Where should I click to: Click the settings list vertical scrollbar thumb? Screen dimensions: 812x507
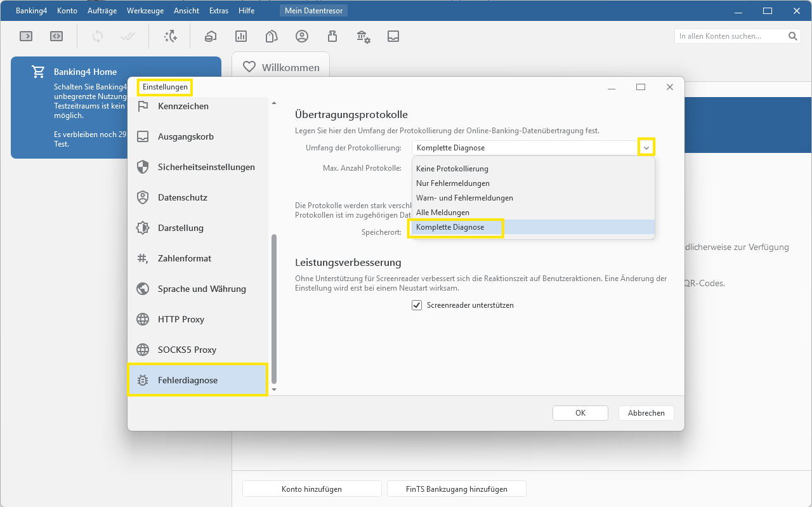[274, 309]
